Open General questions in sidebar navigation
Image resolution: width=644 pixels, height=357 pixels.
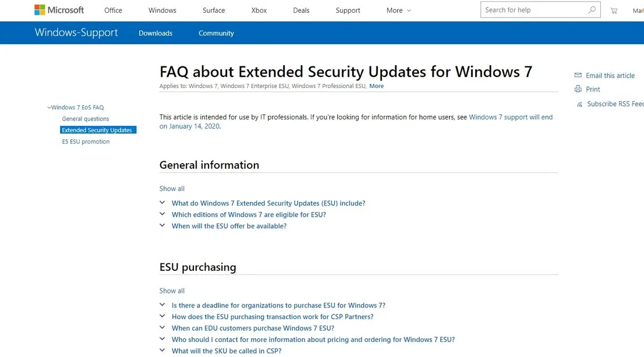[85, 118]
